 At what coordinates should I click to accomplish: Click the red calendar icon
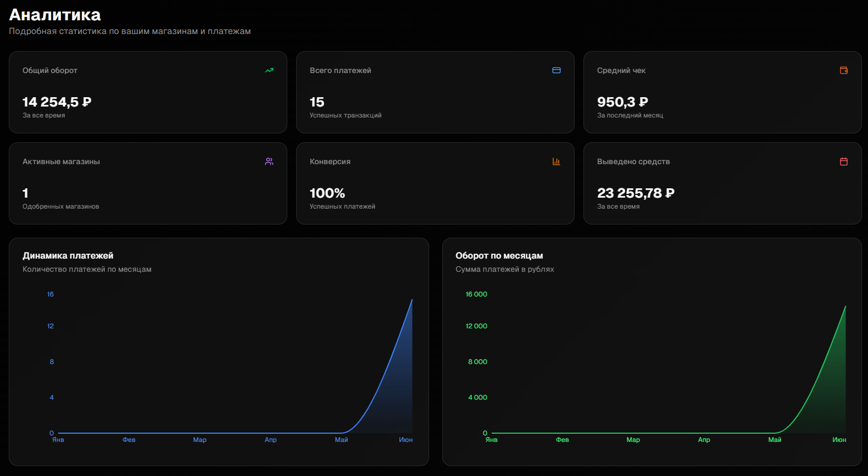tap(844, 161)
